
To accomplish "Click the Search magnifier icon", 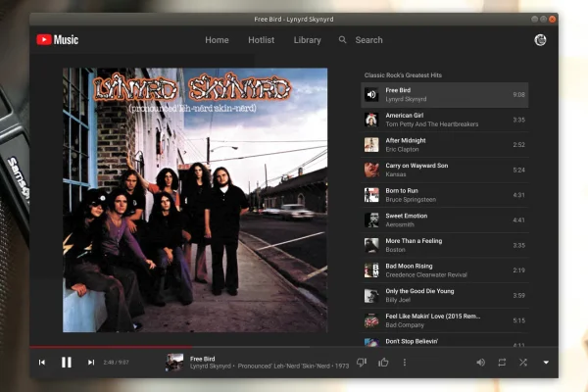I will [x=343, y=40].
